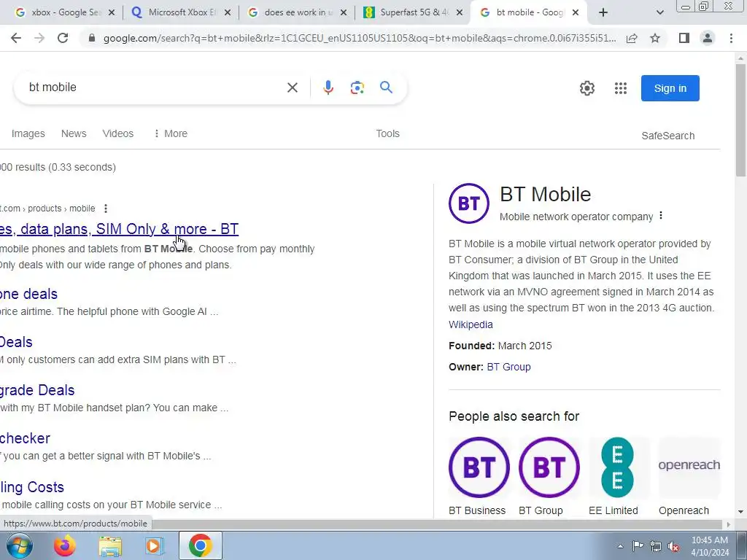Expand the tab search chevron
Screen dimensions: 747x560
coord(659,13)
